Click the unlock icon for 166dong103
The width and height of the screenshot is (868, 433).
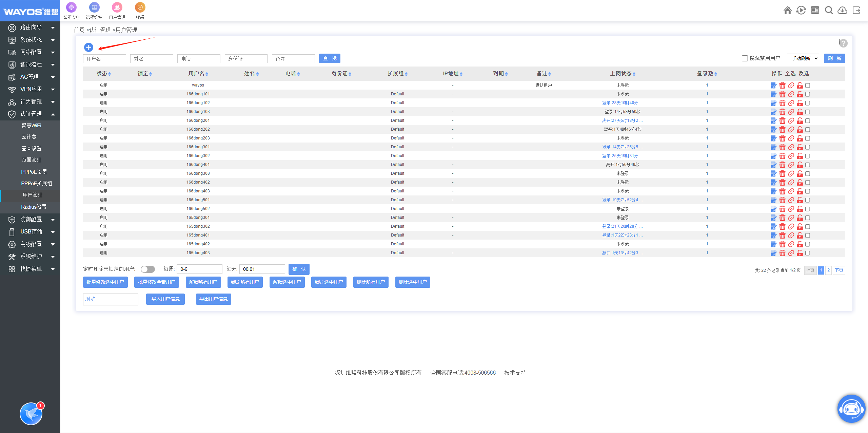pyautogui.click(x=800, y=112)
